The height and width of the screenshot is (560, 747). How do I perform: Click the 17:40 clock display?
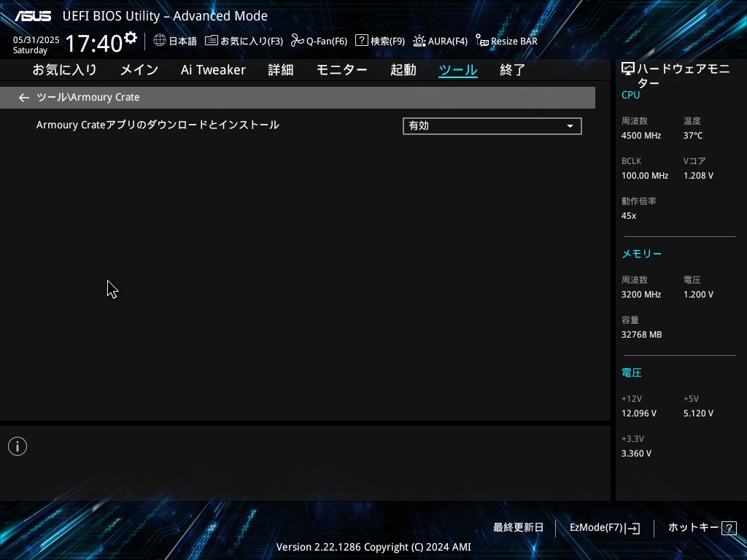point(94,43)
